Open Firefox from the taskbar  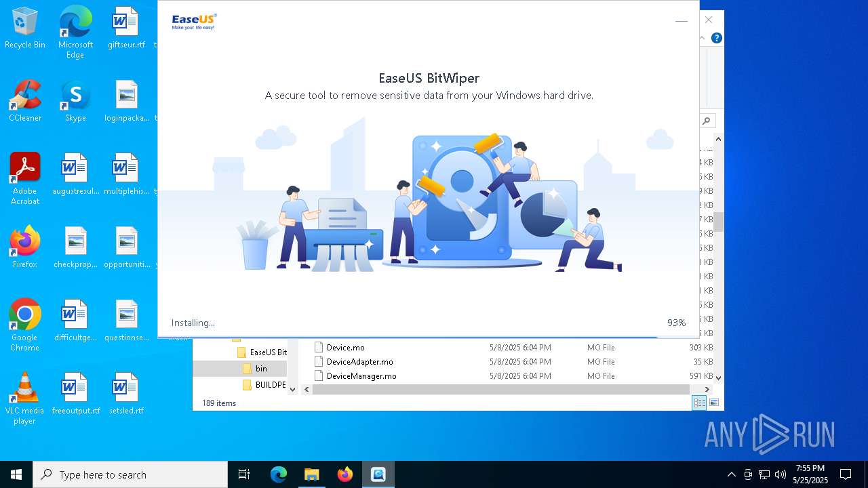point(345,474)
